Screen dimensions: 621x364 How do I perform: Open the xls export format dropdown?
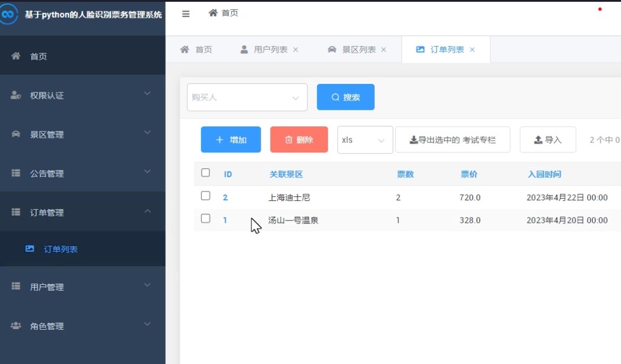pyautogui.click(x=365, y=139)
